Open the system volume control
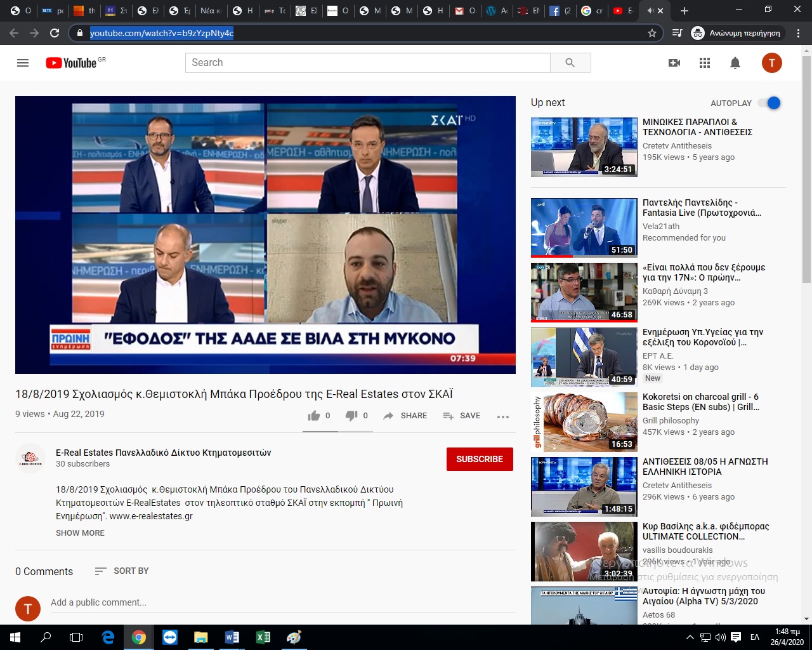The width and height of the screenshot is (812, 650). (x=721, y=637)
